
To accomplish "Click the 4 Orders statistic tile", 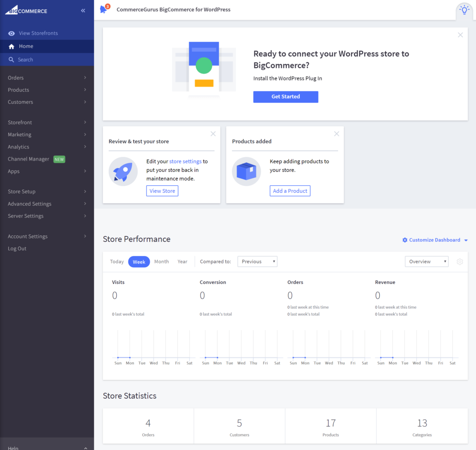I will 148,426.
